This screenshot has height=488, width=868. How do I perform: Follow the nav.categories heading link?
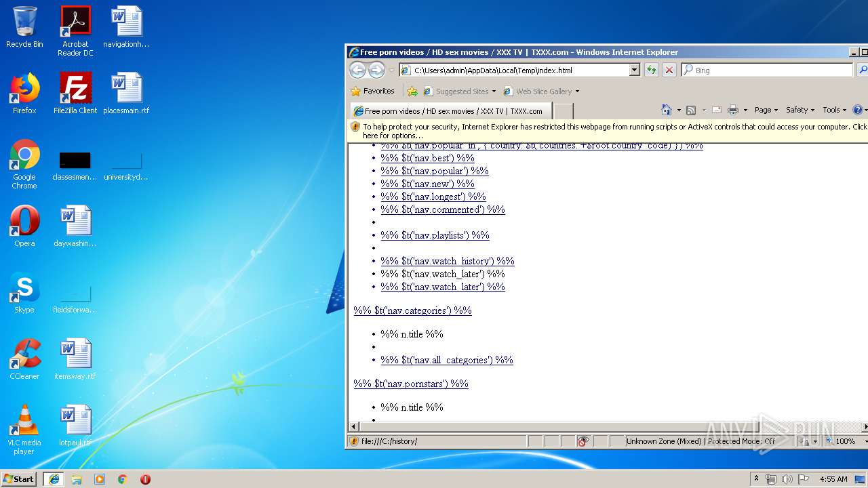pos(412,310)
